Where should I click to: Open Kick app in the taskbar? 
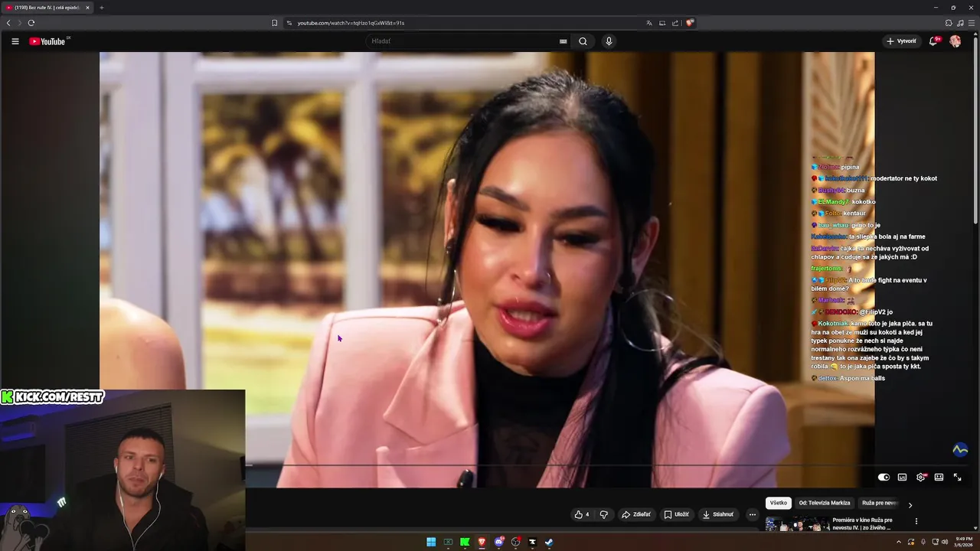(x=465, y=542)
